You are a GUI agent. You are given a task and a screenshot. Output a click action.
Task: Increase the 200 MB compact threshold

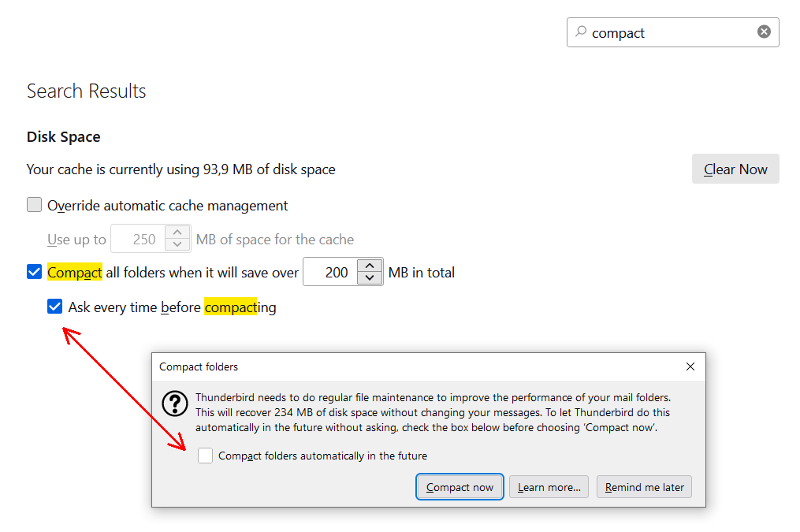(370, 266)
